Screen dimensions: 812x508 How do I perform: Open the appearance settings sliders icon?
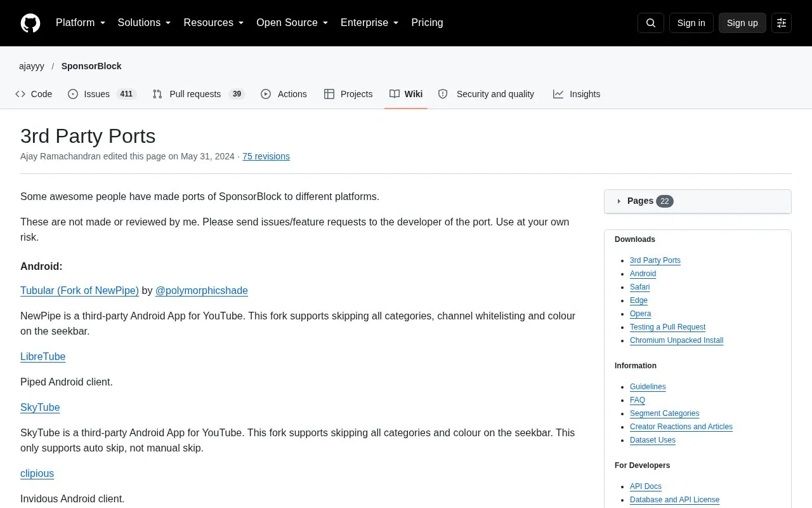(782, 23)
